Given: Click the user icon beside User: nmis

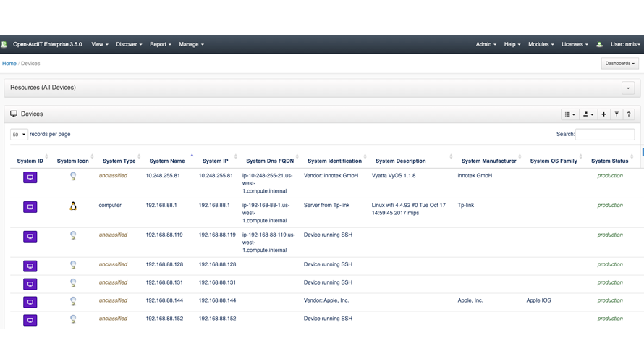Looking at the screenshot, I should pyautogui.click(x=599, y=45).
